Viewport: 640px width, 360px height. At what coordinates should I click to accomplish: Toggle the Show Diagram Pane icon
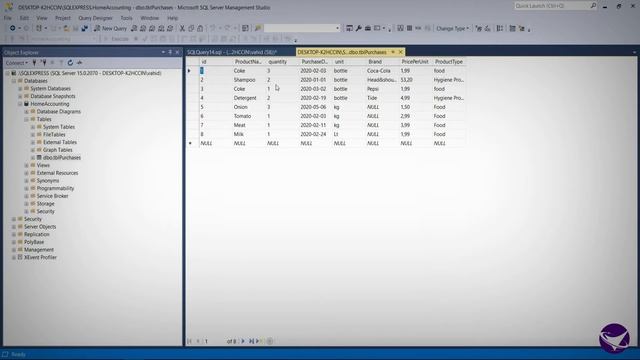pyautogui.click(x=400, y=28)
